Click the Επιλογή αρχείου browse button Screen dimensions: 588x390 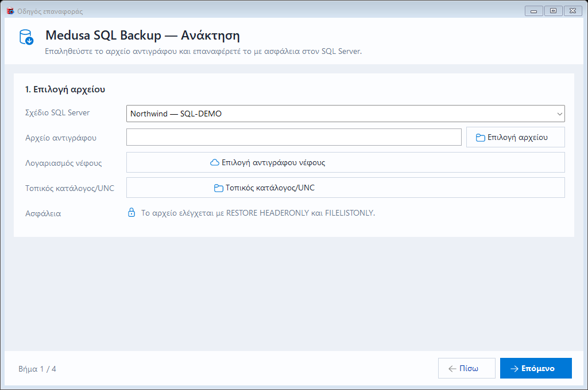[x=515, y=137]
